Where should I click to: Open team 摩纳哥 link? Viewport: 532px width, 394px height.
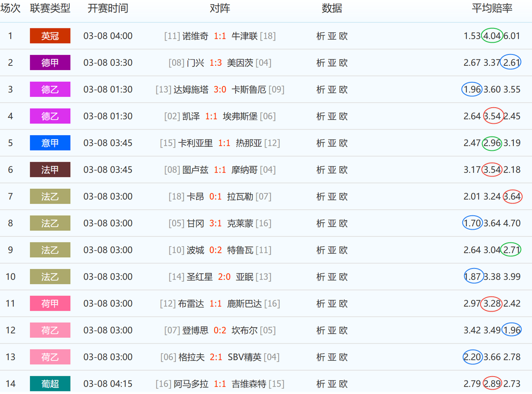244,170
